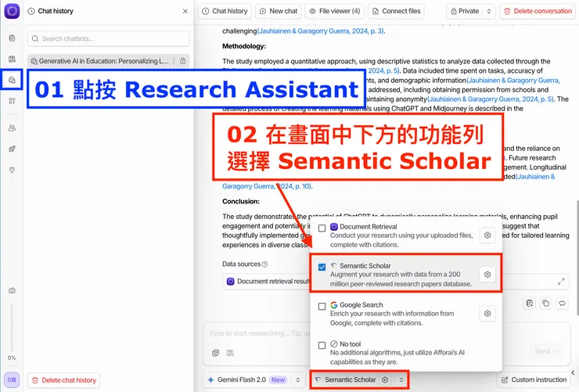
Task: Click Delete chat history button
Action: [x=63, y=379]
